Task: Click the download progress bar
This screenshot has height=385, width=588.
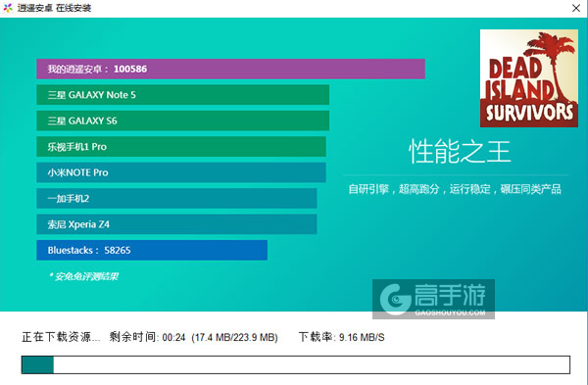Action: [296, 364]
